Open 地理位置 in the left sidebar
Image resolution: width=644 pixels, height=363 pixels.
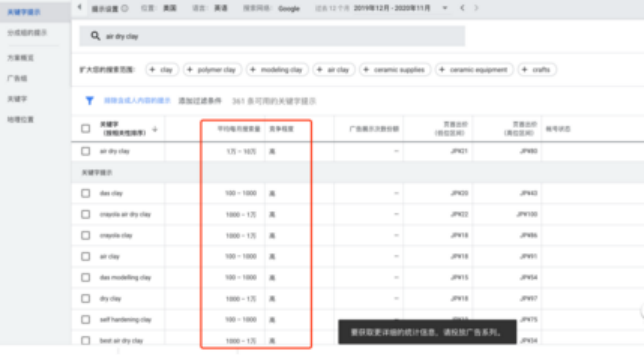pyautogui.click(x=21, y=119)
